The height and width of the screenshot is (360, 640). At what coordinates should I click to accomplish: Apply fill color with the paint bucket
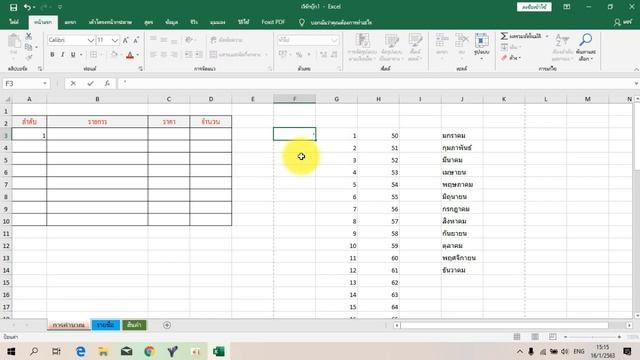pyautogui.click(x=114, y=55)
